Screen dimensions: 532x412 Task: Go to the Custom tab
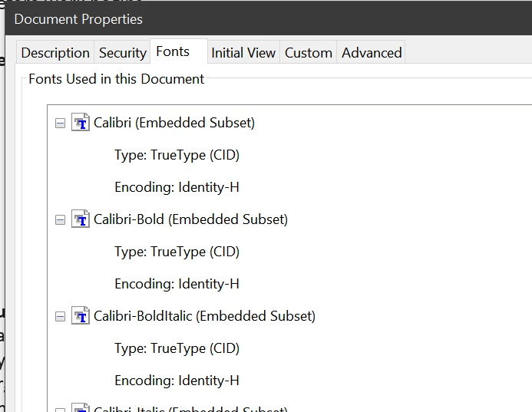click(308, 53)
